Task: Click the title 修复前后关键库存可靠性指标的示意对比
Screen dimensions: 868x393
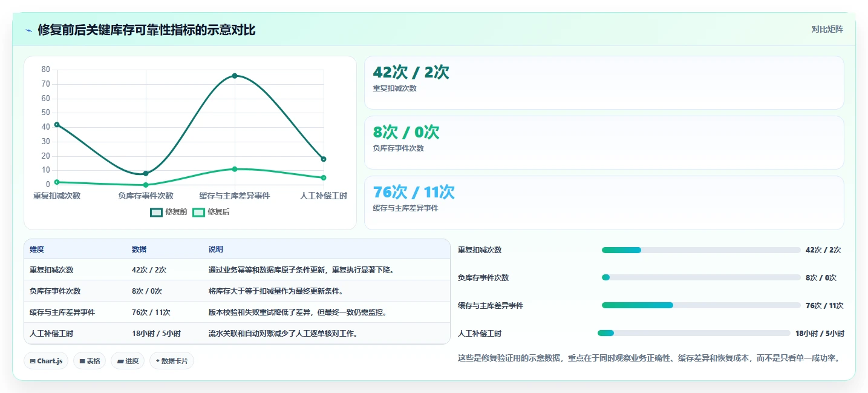Action: point(146,30)
